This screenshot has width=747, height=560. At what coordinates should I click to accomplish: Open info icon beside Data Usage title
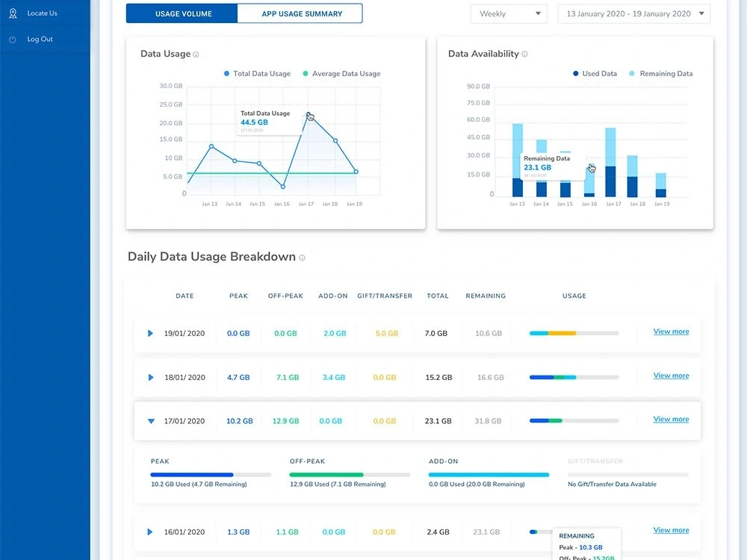(x=196, y=55)
